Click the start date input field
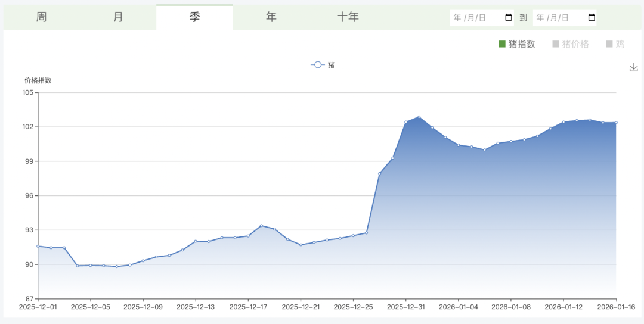Screen dimensions: 644x324 (x=476, y=18)
